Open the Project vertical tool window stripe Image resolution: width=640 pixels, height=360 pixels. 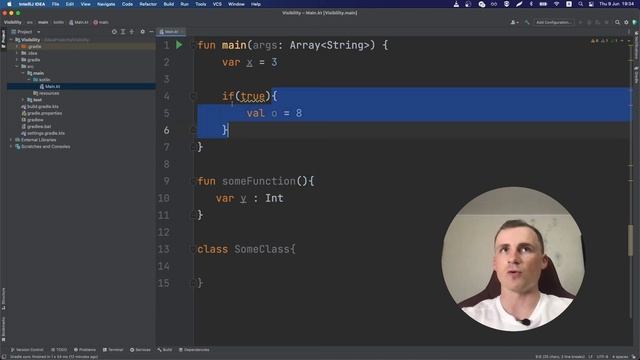(x=3, y=39)
